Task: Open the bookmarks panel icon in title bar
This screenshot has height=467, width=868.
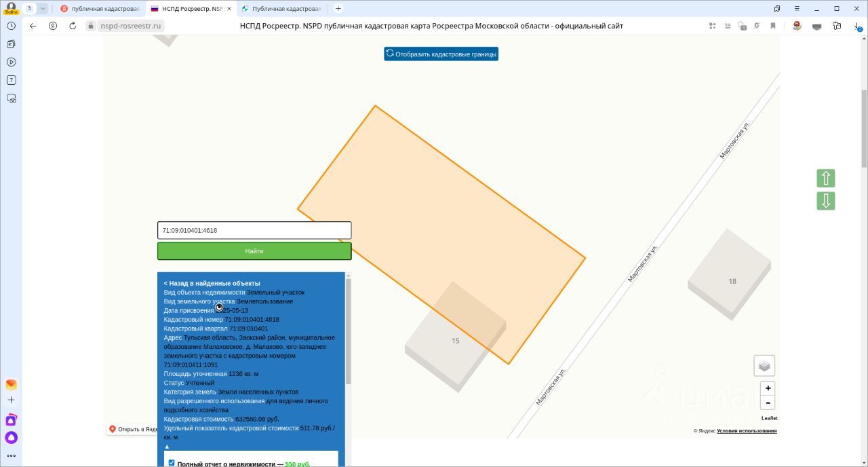Action: pos(777,8)
